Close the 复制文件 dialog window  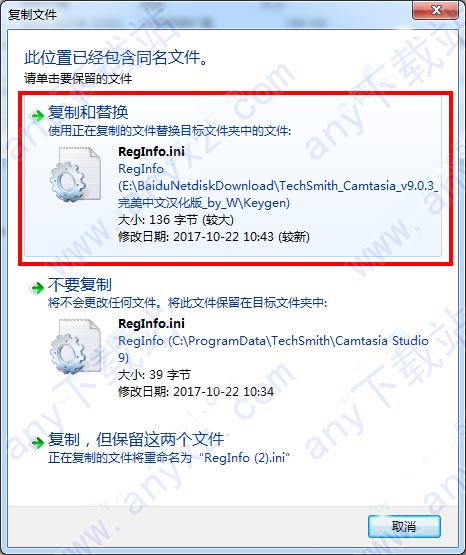[x=436, y=10]
